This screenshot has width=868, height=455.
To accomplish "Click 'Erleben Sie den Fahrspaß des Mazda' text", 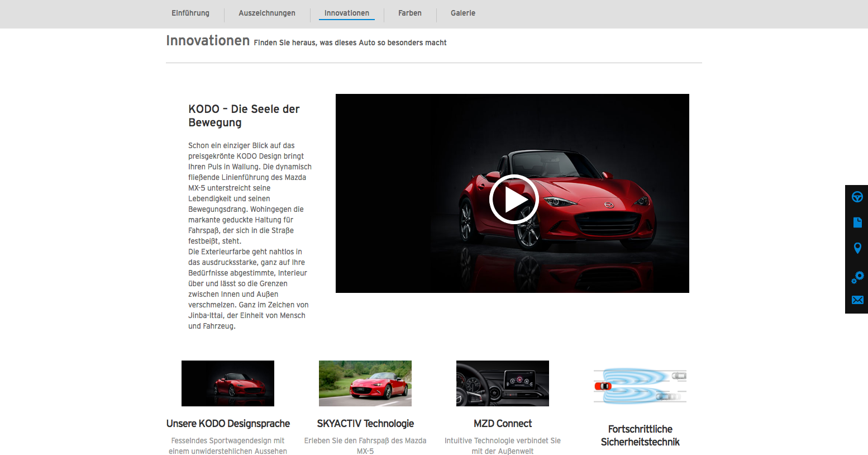I will (x=365, y=446).
